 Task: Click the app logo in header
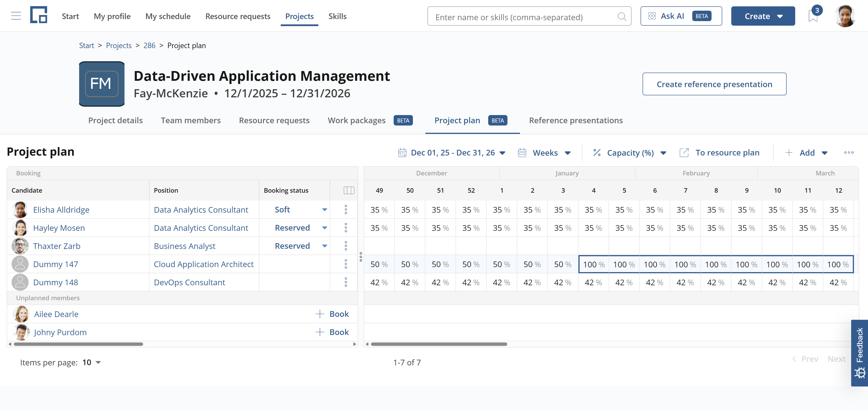coord(38,15)
